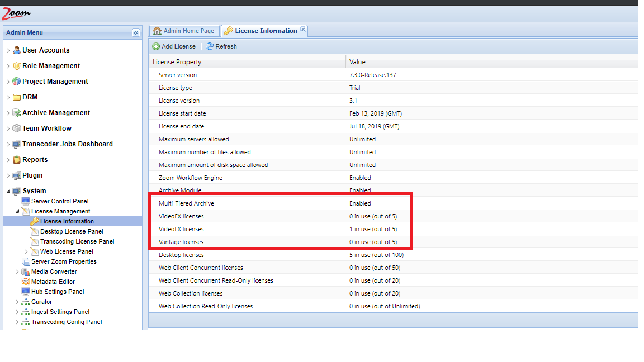Open Server Zoom Properties
The image size is (644, 362).
(x=64, y=261)
